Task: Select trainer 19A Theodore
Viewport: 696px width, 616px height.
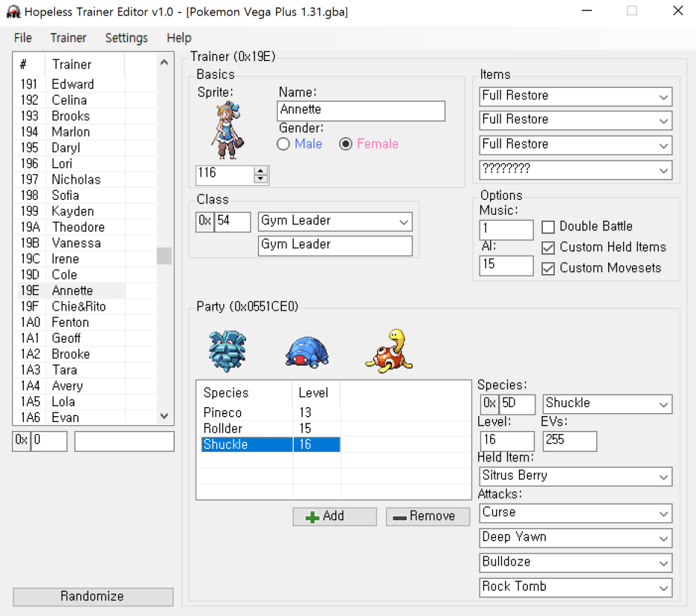Action: [x=86, y=227]
